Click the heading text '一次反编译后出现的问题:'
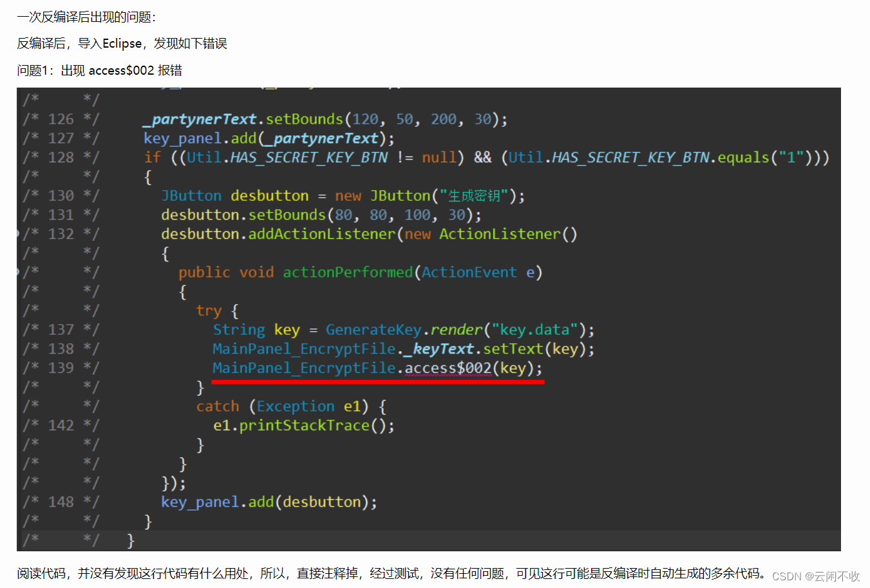 point(86,17)
